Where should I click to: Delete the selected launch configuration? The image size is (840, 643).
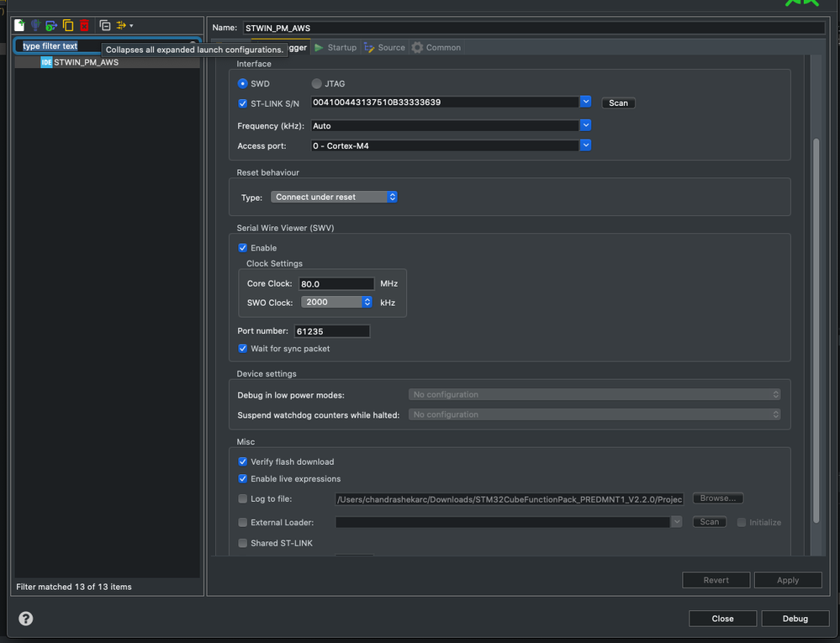[84, 25]
